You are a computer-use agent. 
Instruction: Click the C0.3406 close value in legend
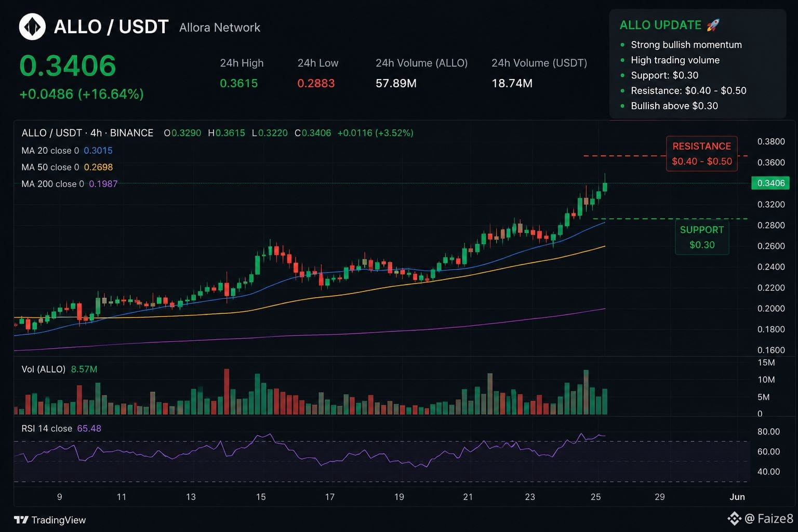point(313,133)
